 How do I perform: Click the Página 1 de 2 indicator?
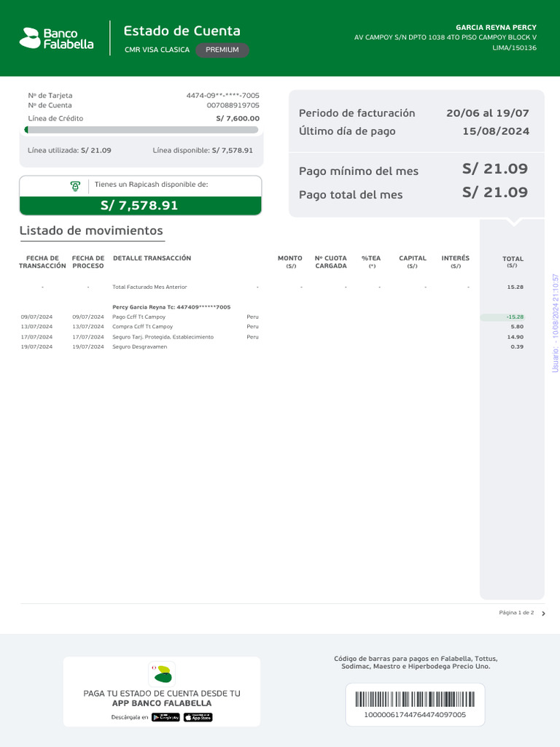[516, 613]
